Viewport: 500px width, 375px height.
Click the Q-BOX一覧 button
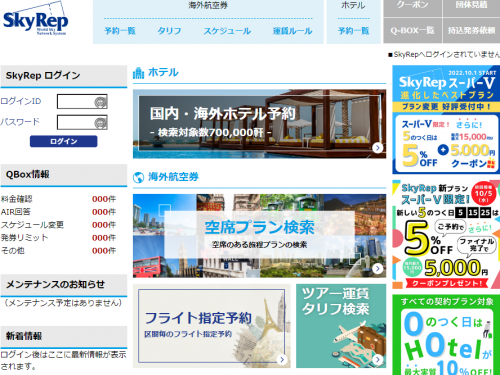point(412,30)
